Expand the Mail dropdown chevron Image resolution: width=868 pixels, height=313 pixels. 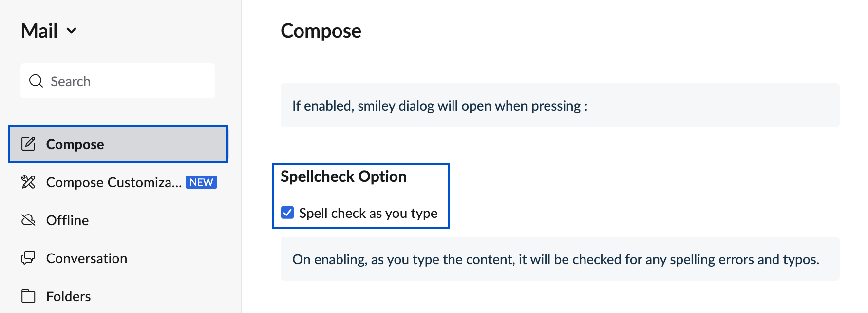(72, 31)
